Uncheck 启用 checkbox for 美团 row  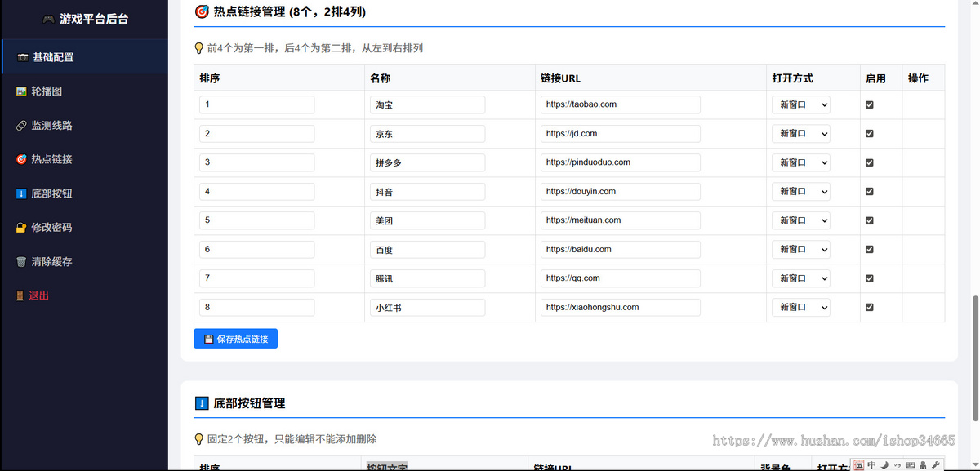point(870,220)
